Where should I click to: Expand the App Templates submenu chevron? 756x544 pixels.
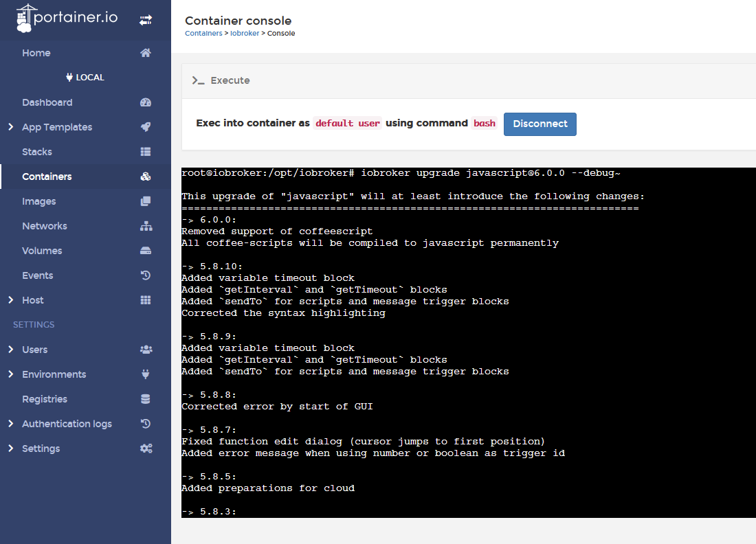(10, 126)
